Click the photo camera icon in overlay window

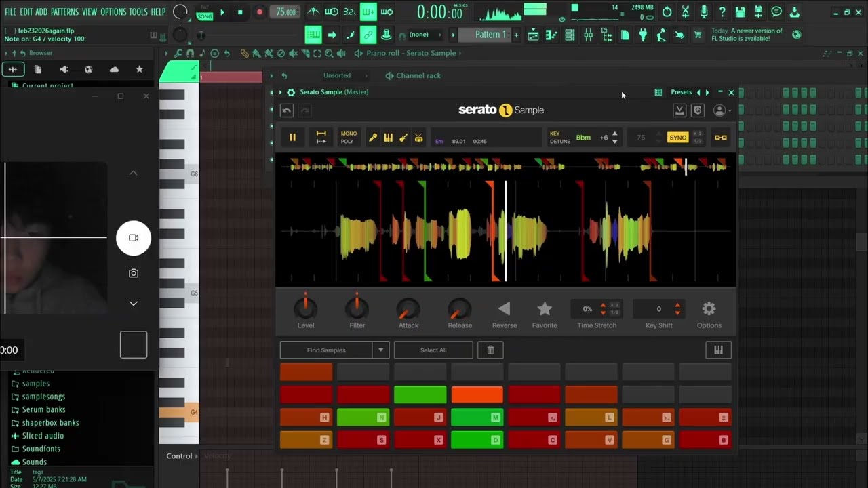coord(134,273)
